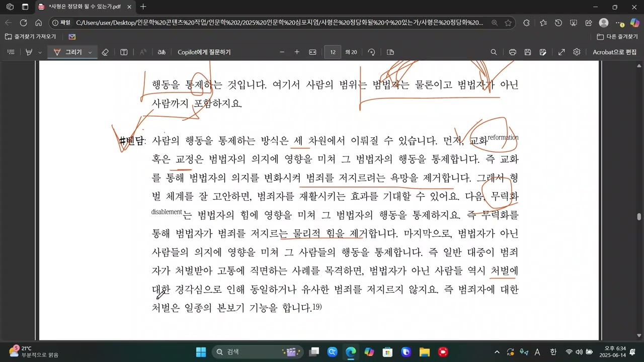The height and width of the screenshot is (362, 644).
Task: Open Microsoft Edge from taskbar
Action: pyautogui.click(x=351, y=352)
